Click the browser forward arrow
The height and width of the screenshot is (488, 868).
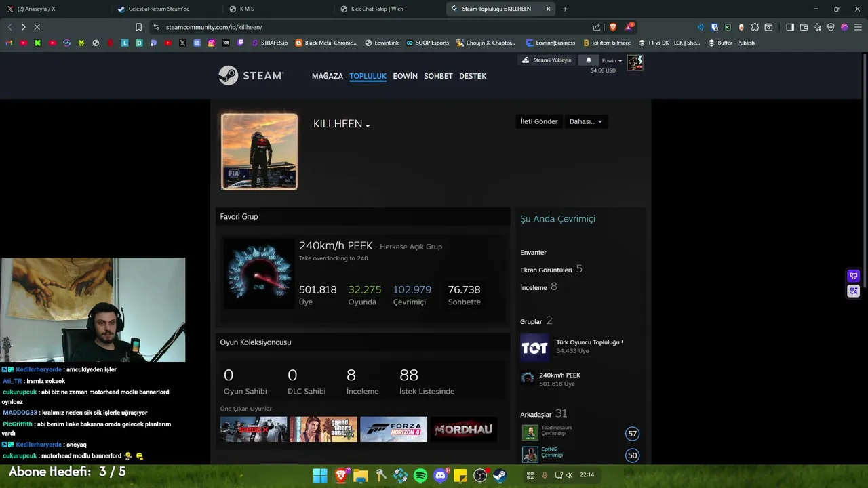(x=23, y=27)
